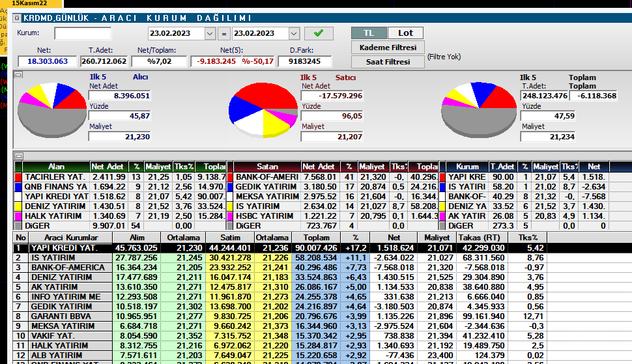Click the green checkmark confirm button
This screenshot has width=632, height=364.
[x=319, y=33]
